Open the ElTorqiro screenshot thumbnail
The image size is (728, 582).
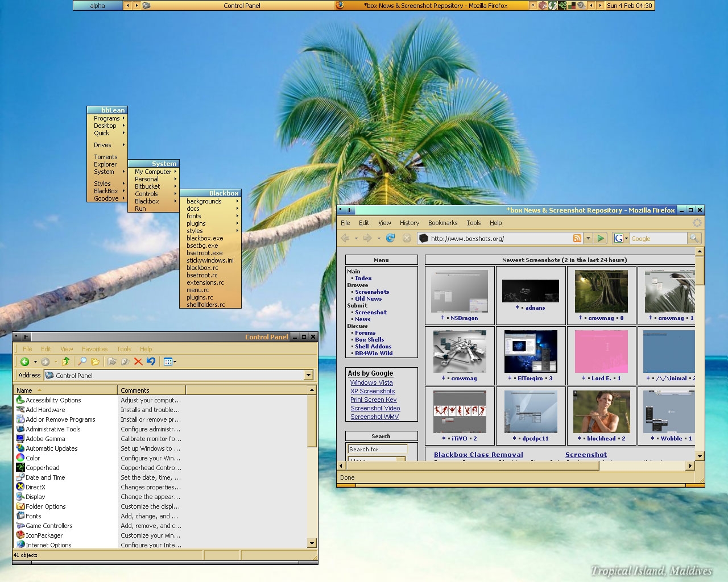pyautogui.click(x=531, y=352)
